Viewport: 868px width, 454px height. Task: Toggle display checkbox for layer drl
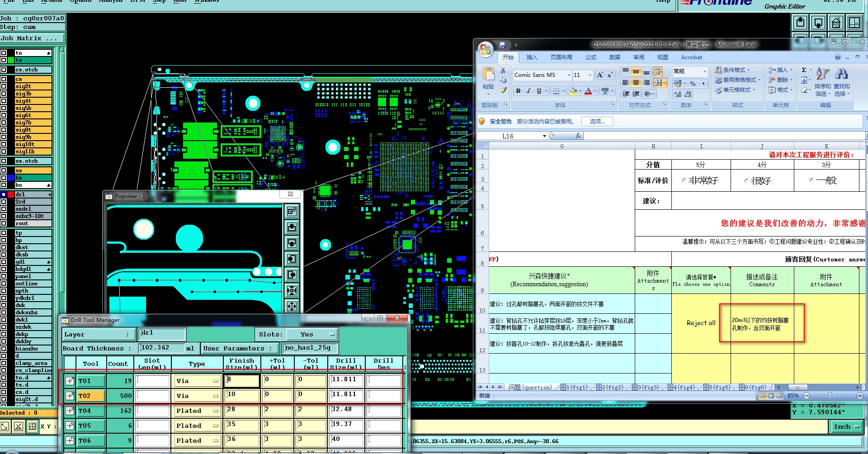[4, 194]
